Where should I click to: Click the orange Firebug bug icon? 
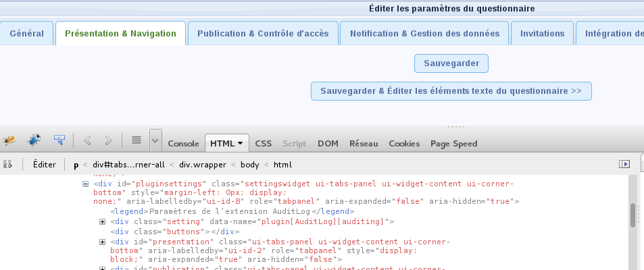[x=9, y=140]
